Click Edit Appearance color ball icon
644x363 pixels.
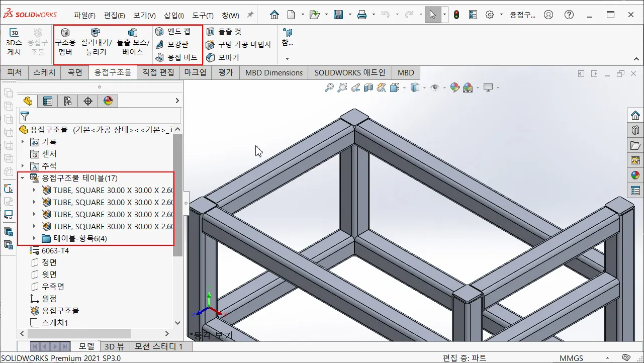pos(455,88)
